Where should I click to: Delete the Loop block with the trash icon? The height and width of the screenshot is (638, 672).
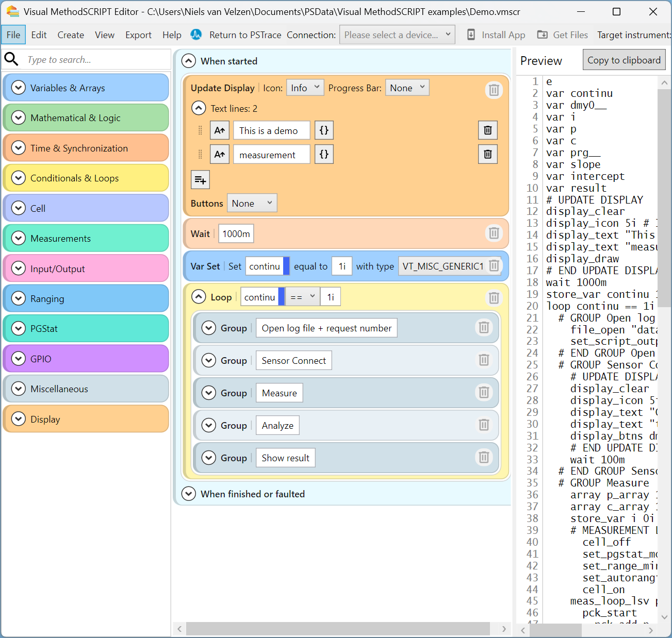494,297
